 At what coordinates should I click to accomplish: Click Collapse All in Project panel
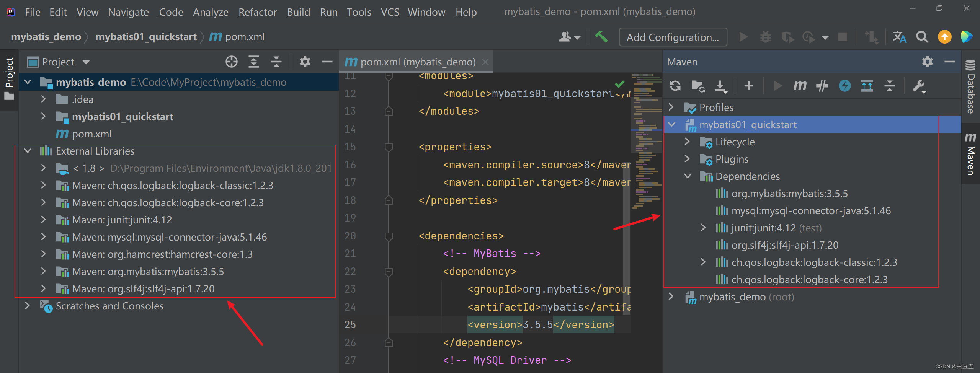click(276, 62)
